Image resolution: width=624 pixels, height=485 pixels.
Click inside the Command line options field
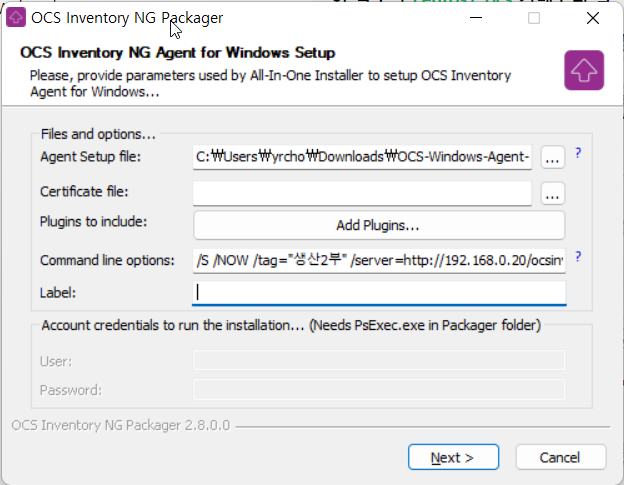coord(379,261)
